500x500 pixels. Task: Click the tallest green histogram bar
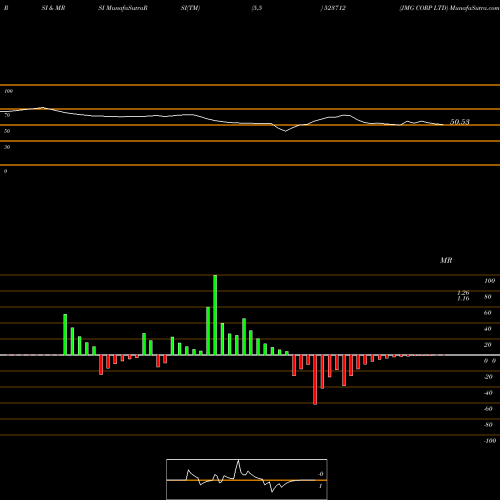point(215,315)
